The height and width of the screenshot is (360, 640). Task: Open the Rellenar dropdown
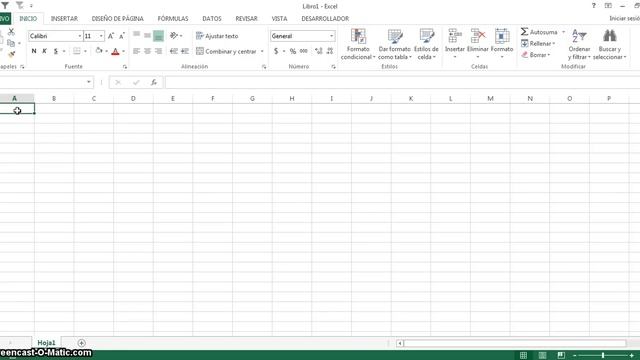538,43
